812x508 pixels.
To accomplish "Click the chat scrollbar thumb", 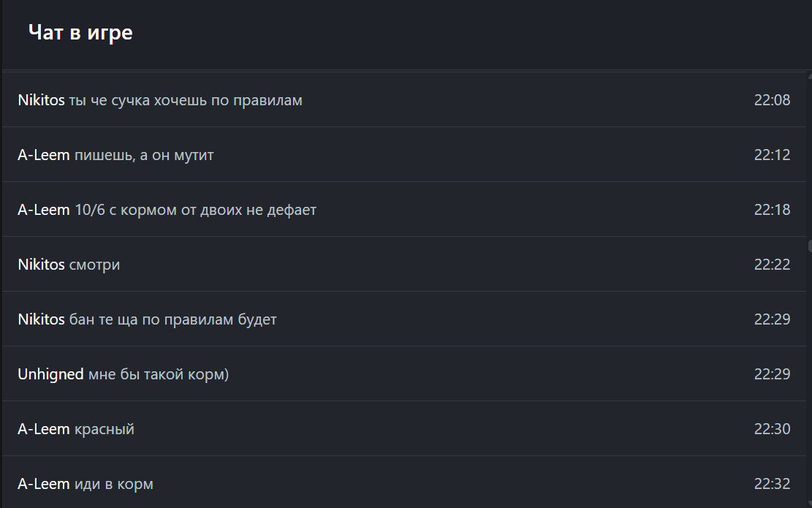I will click(809, 245).
